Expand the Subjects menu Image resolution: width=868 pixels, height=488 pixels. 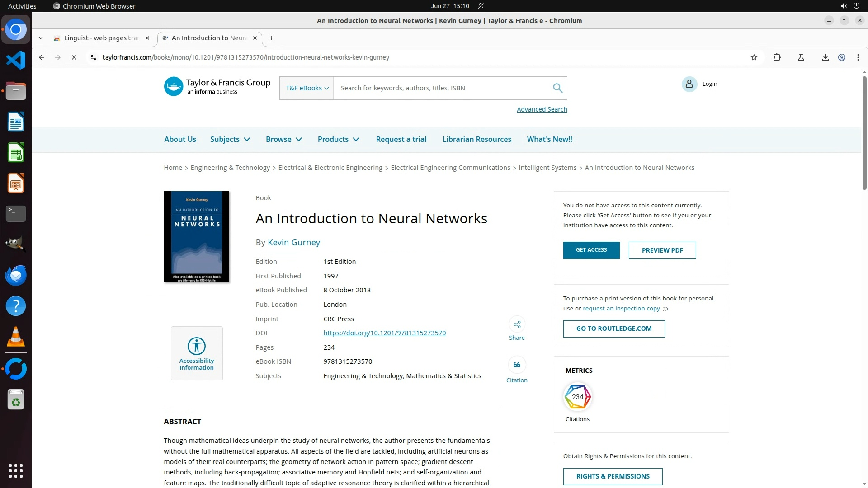point(230,139)
